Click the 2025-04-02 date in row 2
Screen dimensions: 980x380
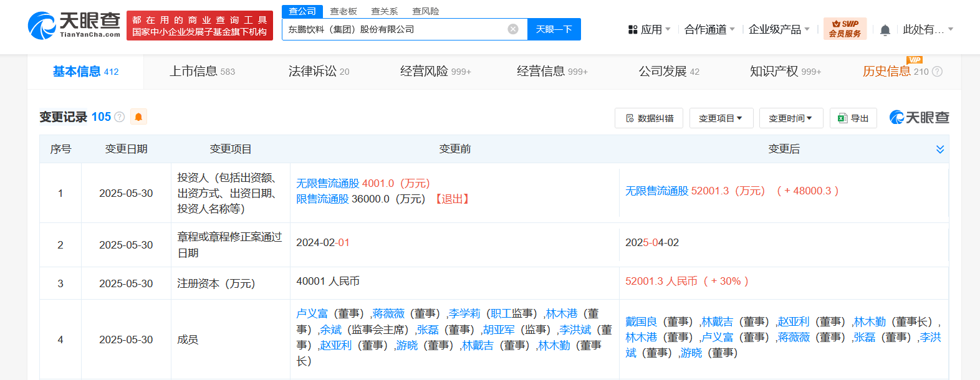click(x=652, y=242)
